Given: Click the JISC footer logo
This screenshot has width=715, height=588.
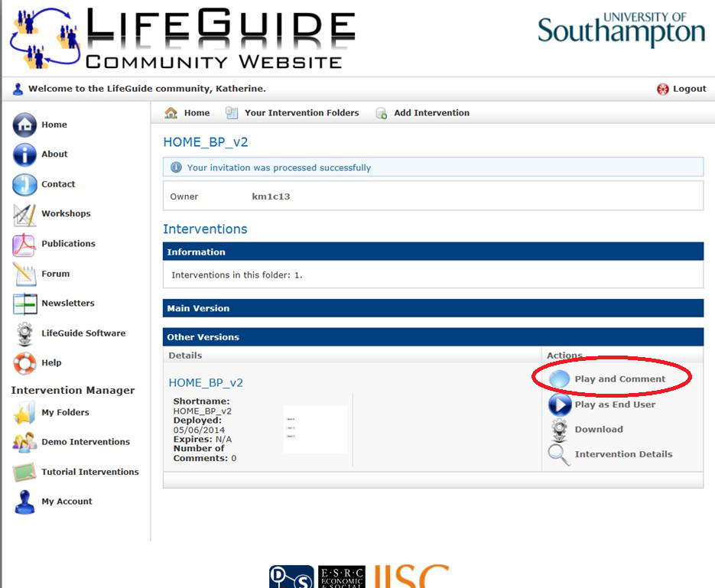Looking at the screenshot, I should coord(411,577).
